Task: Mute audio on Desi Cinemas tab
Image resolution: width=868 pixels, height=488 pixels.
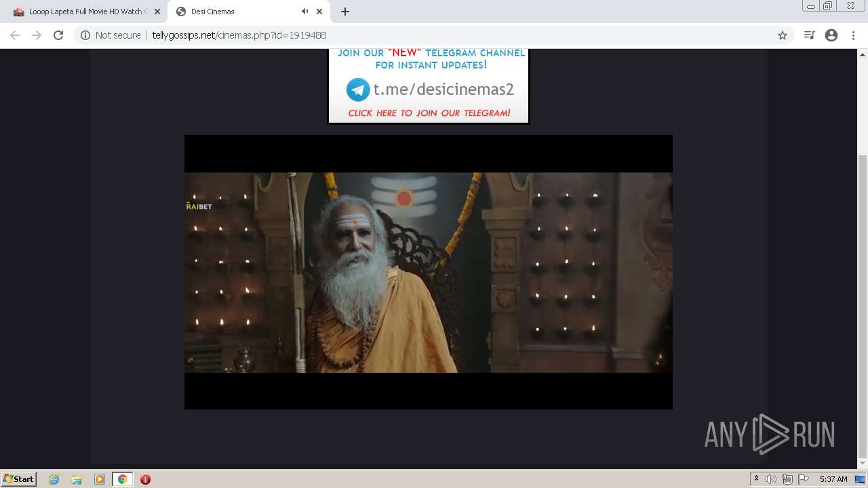Action: (x=304, y=12)
